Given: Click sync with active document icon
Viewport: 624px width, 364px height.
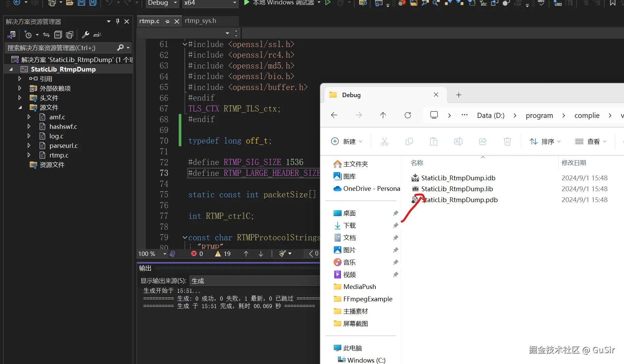Looking at the screenshot, I should [46, 35].
